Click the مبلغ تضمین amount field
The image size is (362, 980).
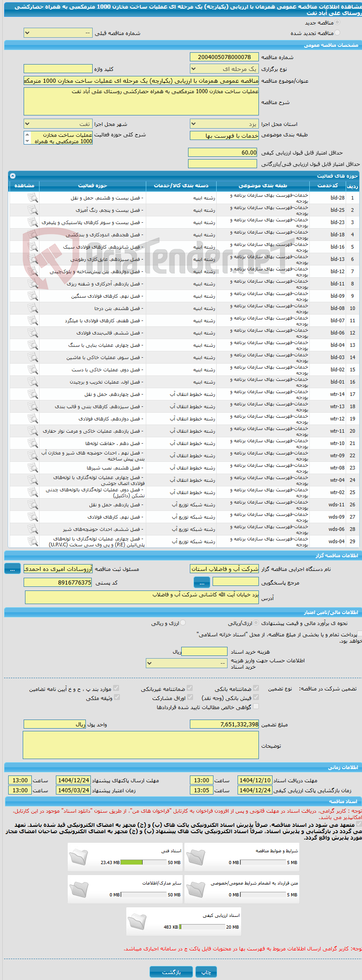(224, 724)
